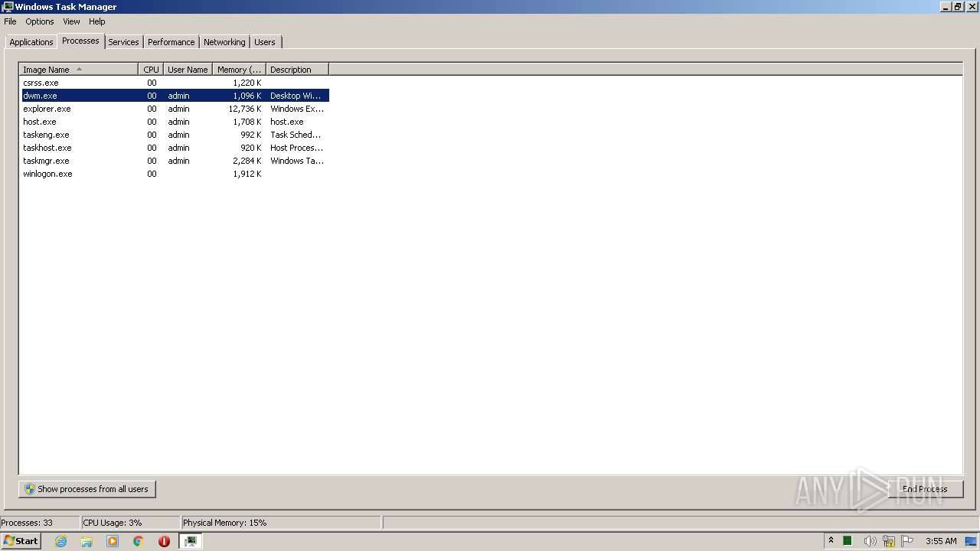Switch to the Applications tab

(x=31, y=42)
